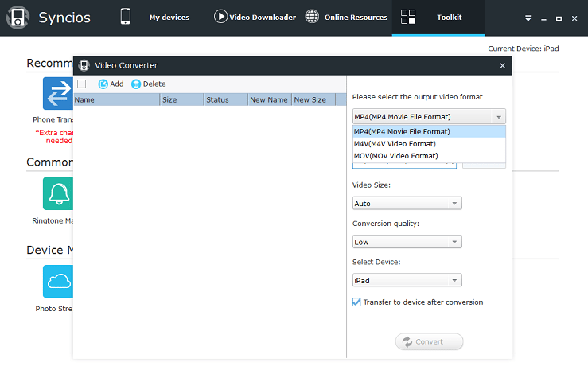Open the Conversion quality Low dropdown
The width and height of the screenshot is (588, 370).
click(x=407, y=242)
